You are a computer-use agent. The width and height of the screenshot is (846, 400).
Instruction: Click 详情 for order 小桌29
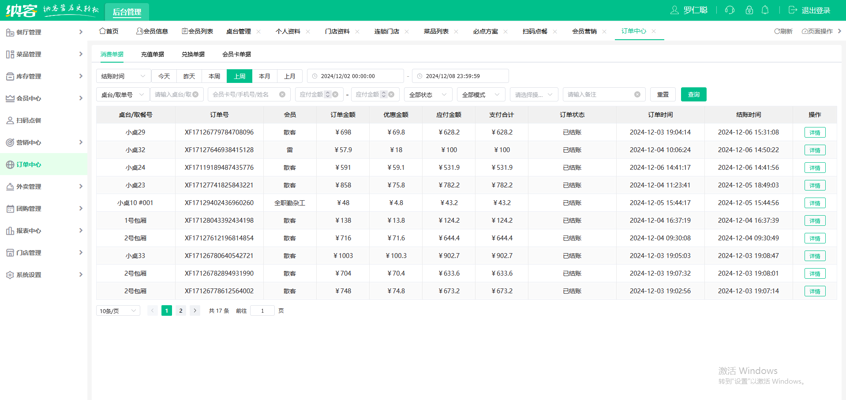pos(815,133)
